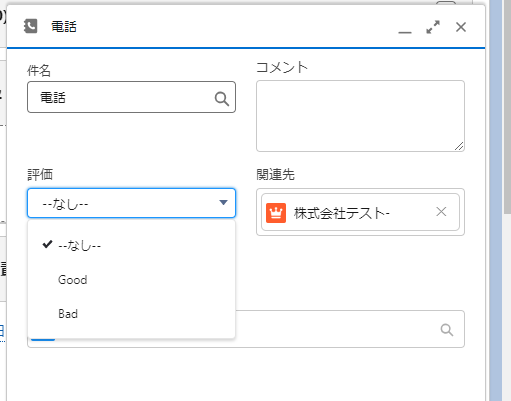Remove 株式会社テスト from 関連先
The image size is (511, 401).
tap(441, 211)
